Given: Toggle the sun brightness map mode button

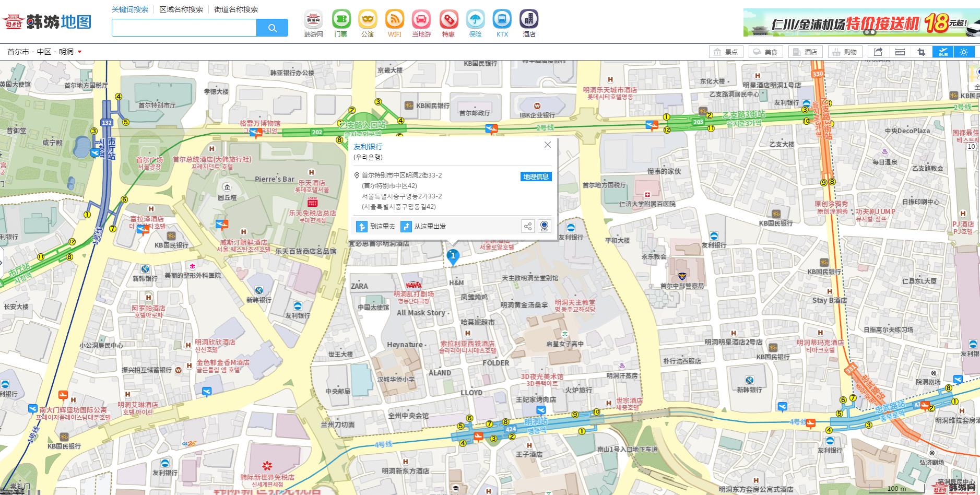Looking at the screenshot, I should pyautogui.click(x=964, y=52).
